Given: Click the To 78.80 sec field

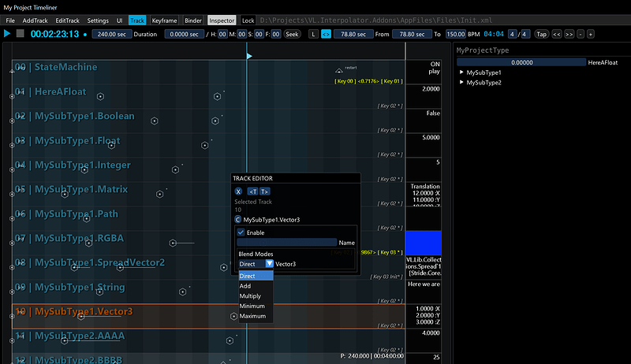Looking at the screenshot, I should coord(412,34).
